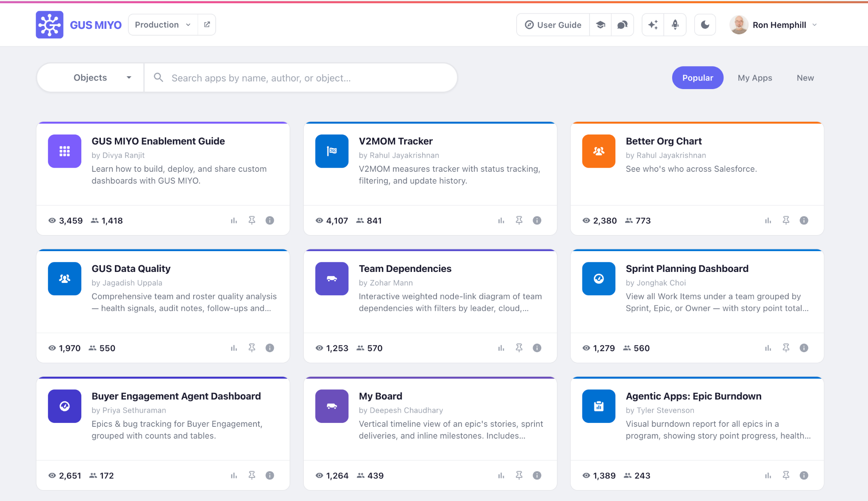This screenshot has height=501, width=868.
Task: Show info for Buyer Engagement Agent Dashboard
Action: 270,475
